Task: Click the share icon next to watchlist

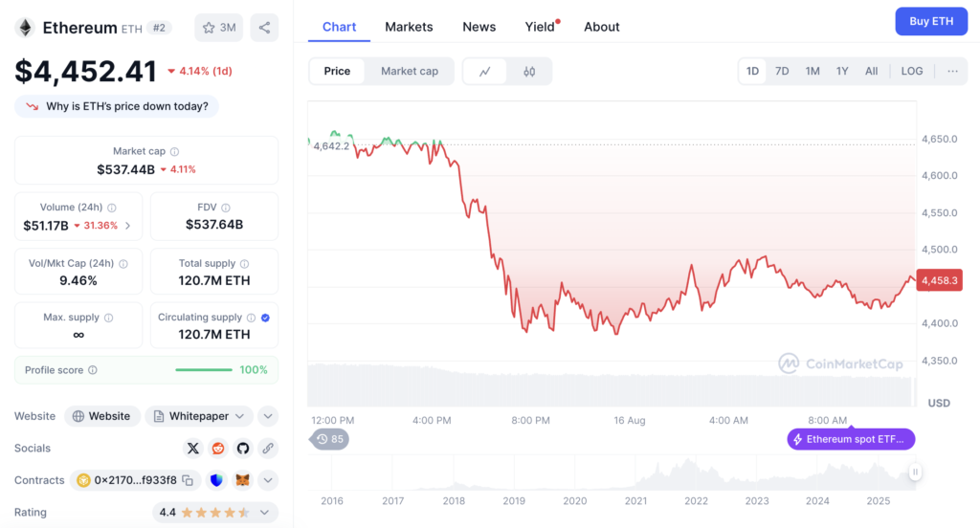Action: click(x=264, y=28)
